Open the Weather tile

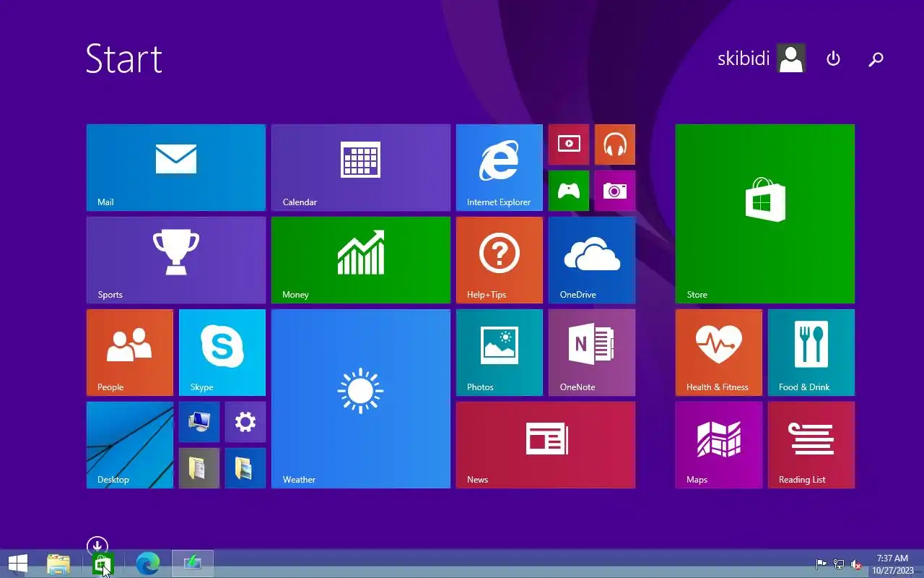[361, 399]
